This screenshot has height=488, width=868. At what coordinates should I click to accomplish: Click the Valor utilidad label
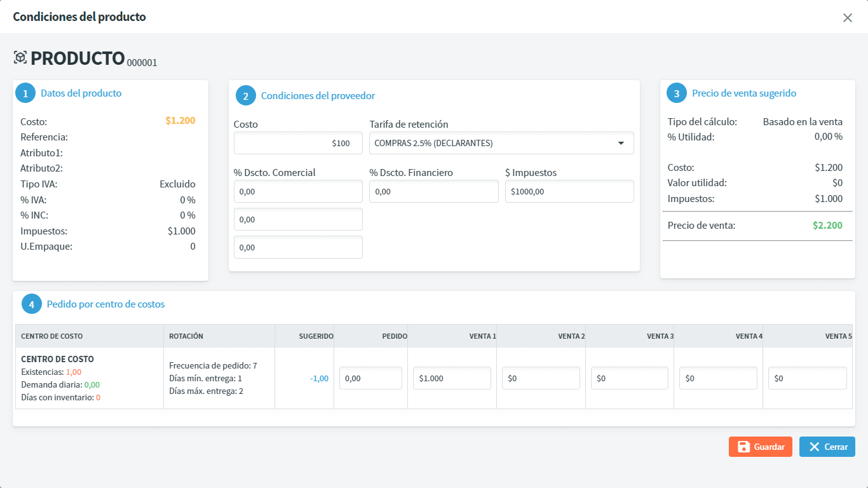point(697,183)
